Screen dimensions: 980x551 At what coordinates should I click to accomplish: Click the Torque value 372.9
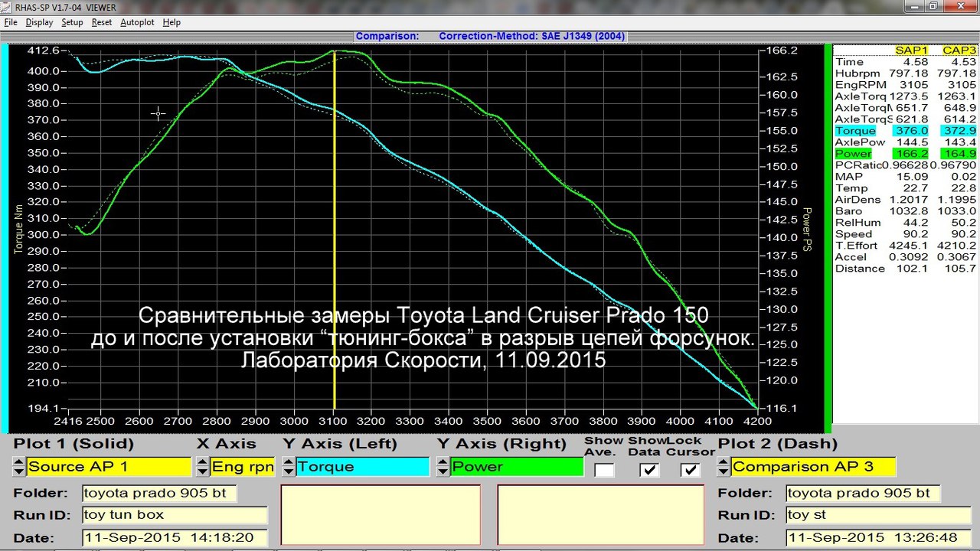click(960, 131)
